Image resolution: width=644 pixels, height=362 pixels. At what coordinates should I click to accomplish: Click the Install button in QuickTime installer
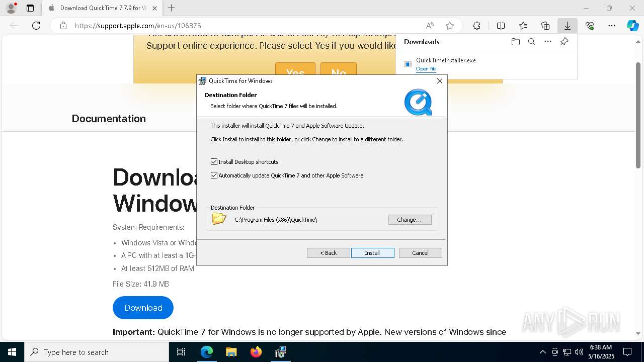point(372,253)
